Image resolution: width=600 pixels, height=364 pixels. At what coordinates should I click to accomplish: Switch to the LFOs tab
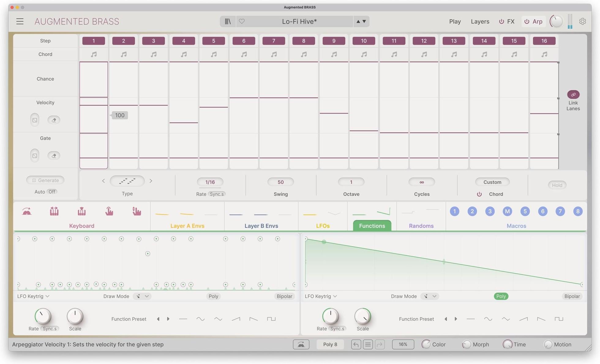pos(323,226)
